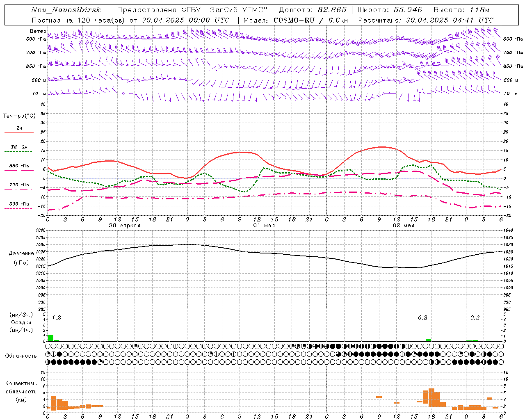Click the Nov_Novosibirsk station title
This screenshot has height=420, width=525.
[x=66, y=10]
